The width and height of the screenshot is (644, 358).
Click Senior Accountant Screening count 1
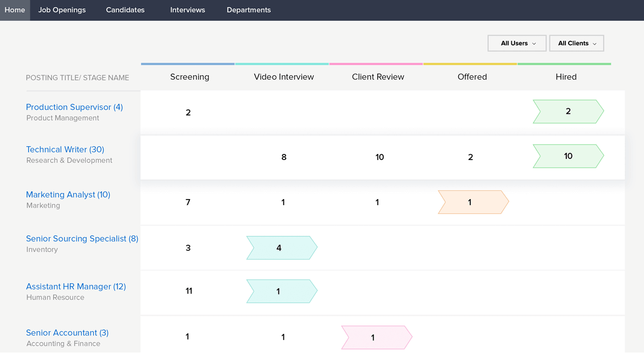click(x=187, y=337)
